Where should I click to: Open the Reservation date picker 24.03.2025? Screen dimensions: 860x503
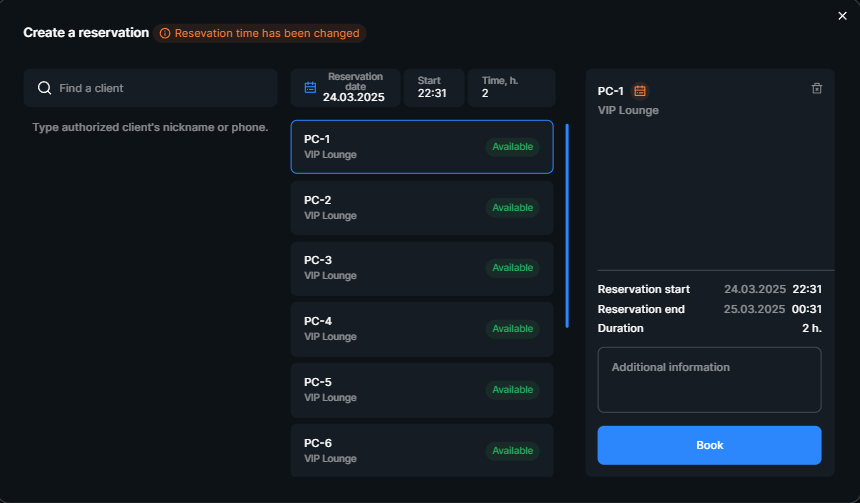click(346, 88)
